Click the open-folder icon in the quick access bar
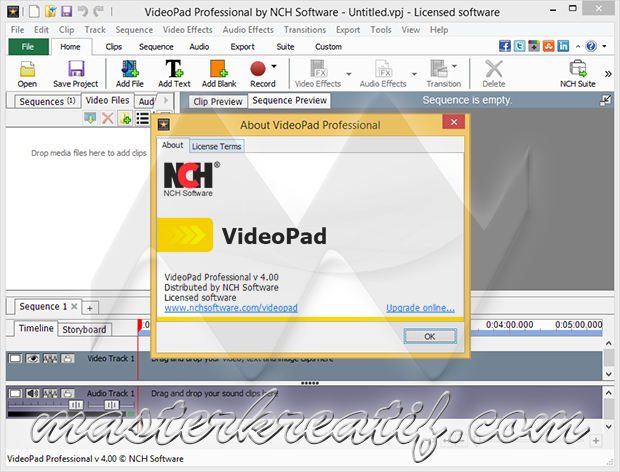The image size is (620, 472). pos(51,11)
